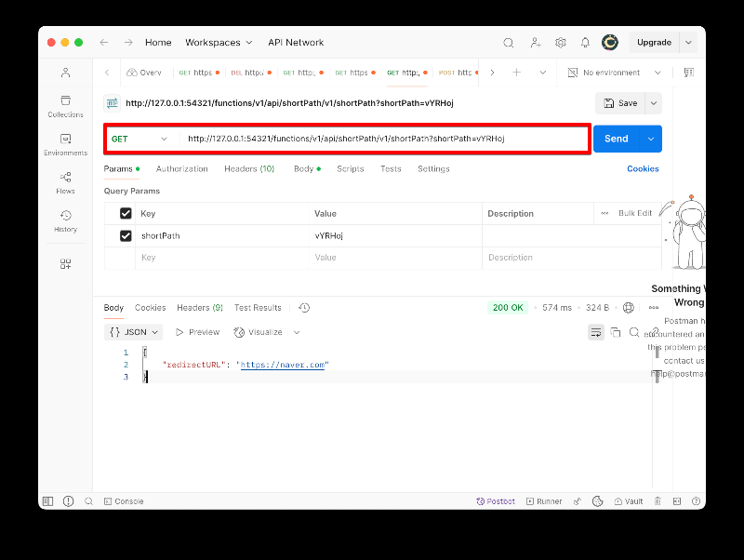This screenshot has width=744, height=560.
Task: Open the response Headers (9) tab
Action: point(200,308)
